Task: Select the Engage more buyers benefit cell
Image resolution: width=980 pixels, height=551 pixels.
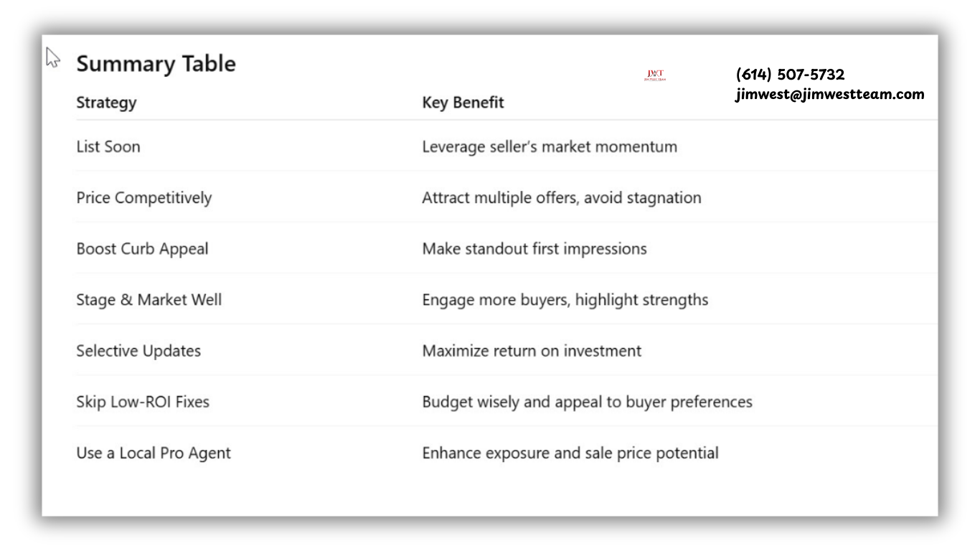Action: 565,300
